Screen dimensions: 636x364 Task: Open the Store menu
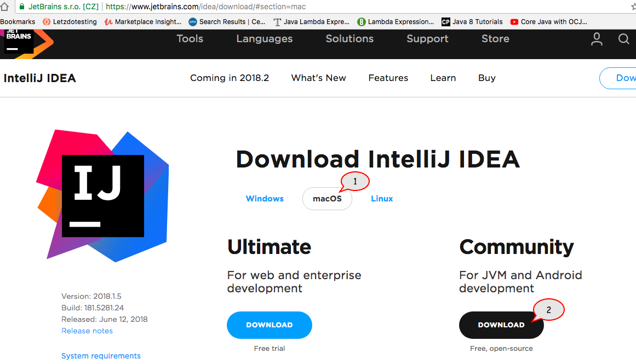pyautogui.click(x=495, y=38)
